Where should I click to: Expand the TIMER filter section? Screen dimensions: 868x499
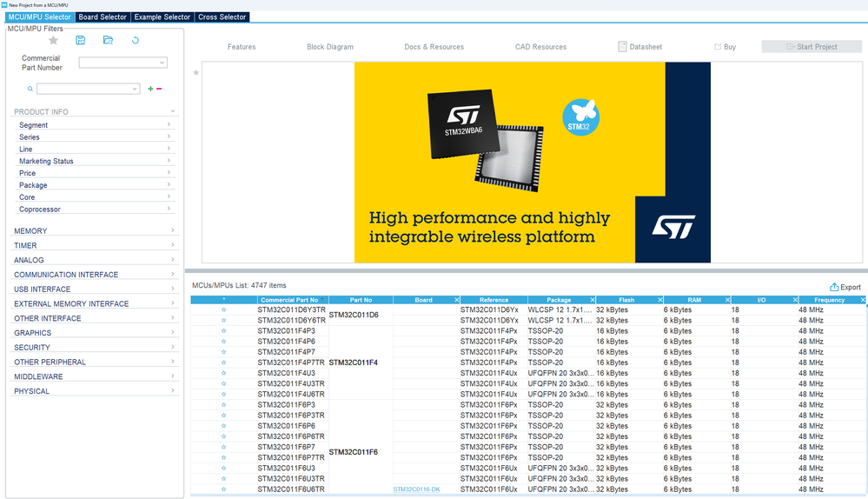tap(173, 245)
